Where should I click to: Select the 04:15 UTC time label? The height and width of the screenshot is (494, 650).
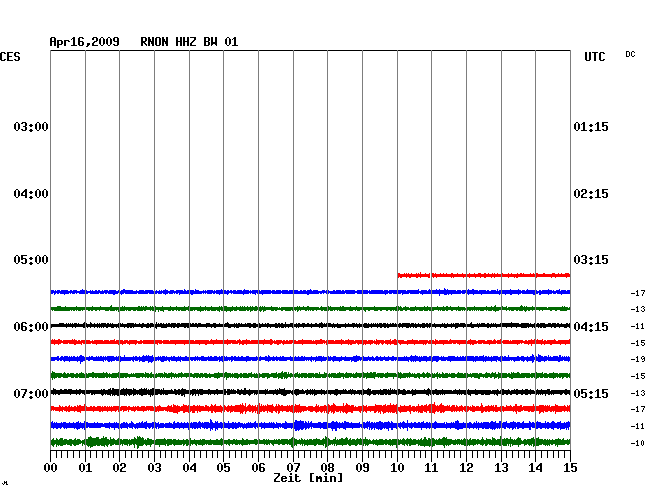(591, 327)
